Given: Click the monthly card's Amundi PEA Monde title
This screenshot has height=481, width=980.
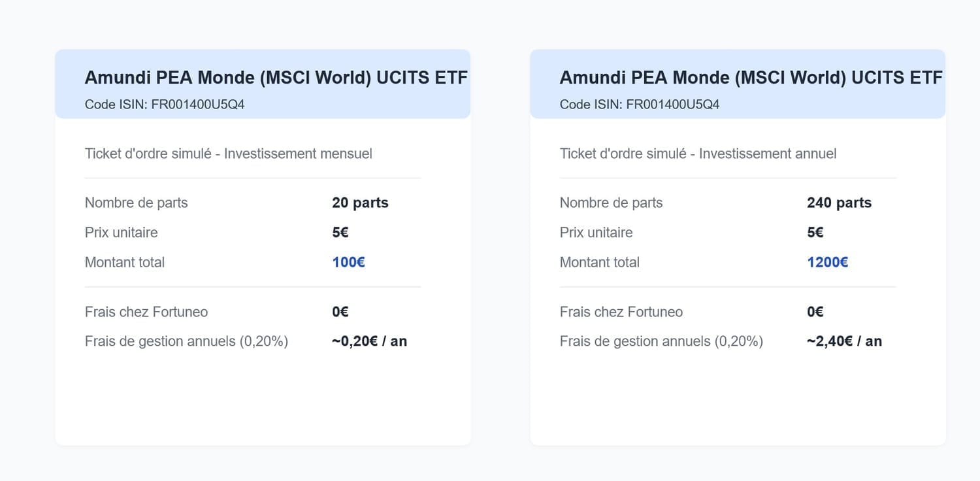Looking at the screenshot, I should click(276, 78).
